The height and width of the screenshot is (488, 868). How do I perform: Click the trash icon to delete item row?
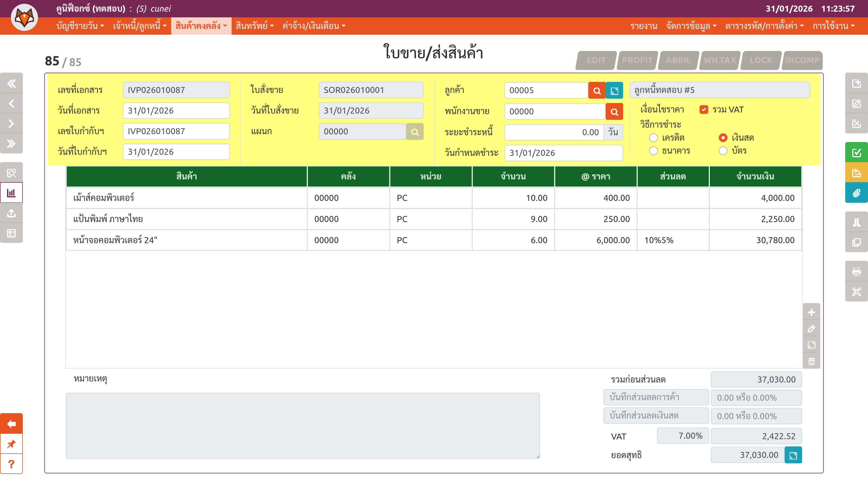(x=811, y=361)
